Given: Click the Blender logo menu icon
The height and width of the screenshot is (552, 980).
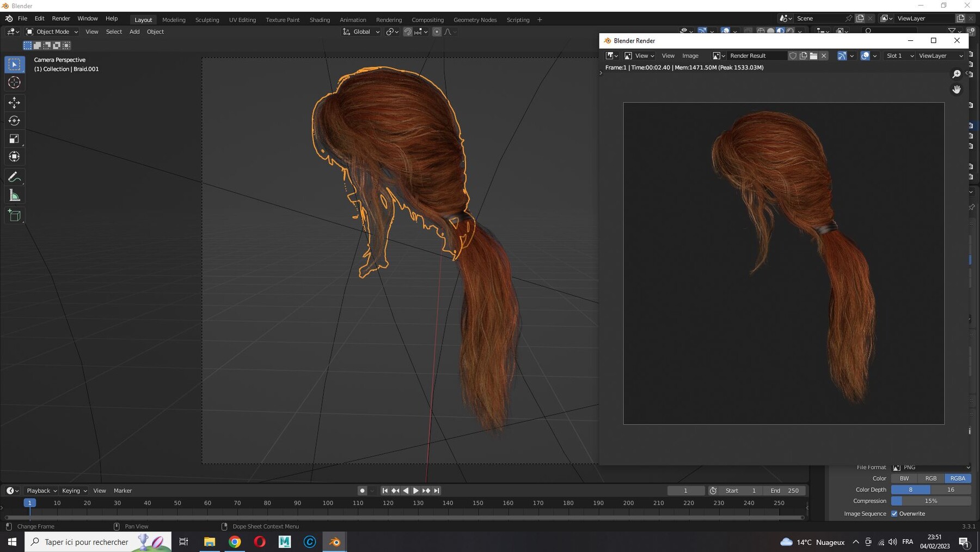Looking at the screenshot, I should click(9, 19).
